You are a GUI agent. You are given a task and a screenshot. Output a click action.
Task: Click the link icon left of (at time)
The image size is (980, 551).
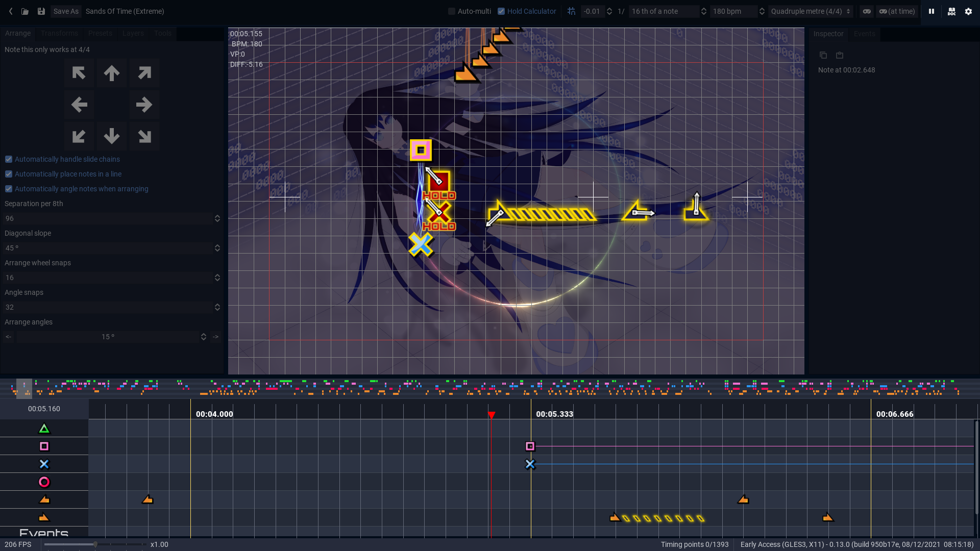[867, 11]
